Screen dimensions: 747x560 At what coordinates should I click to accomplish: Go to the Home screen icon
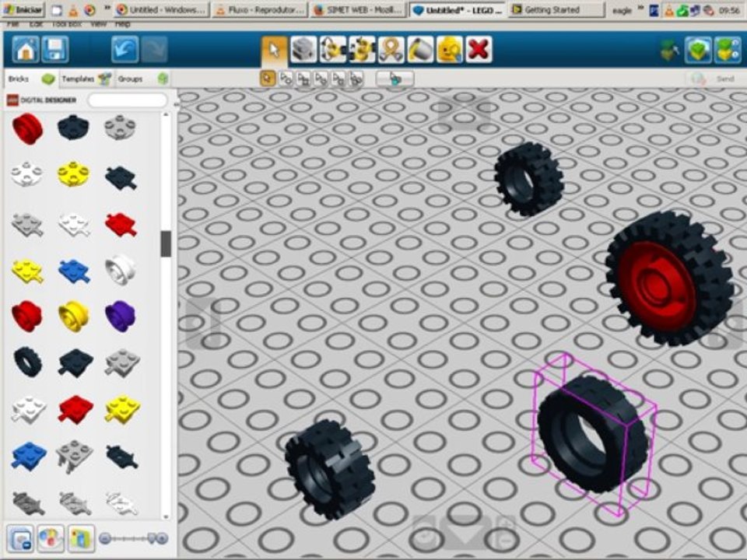[25, 50]
